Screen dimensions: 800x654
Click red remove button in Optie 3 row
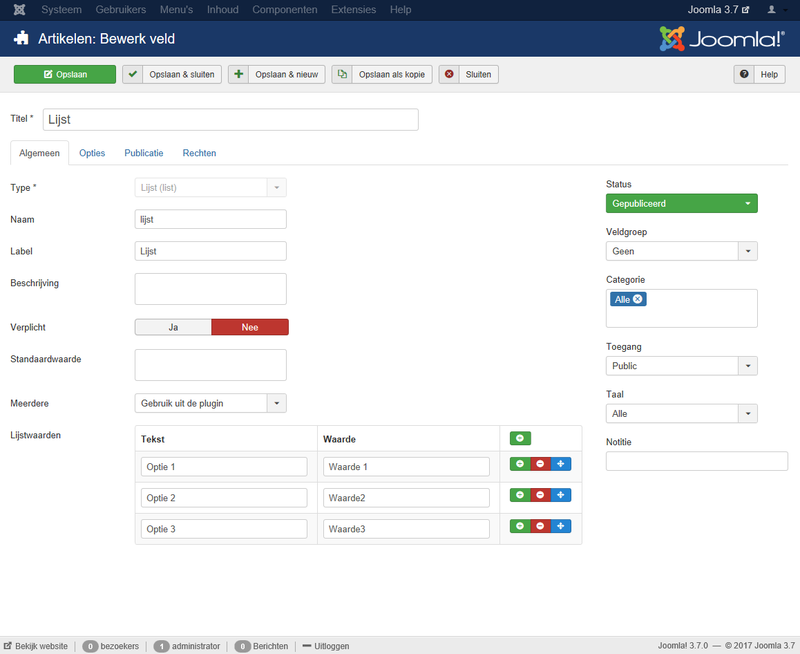[x=540, y=527]
